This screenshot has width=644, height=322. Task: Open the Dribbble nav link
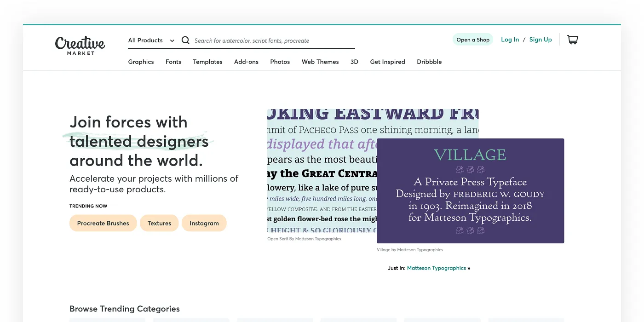coord(429,62)
